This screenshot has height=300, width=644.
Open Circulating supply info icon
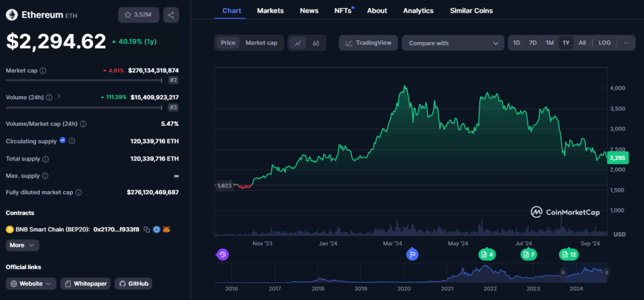(x=72, y=141)
